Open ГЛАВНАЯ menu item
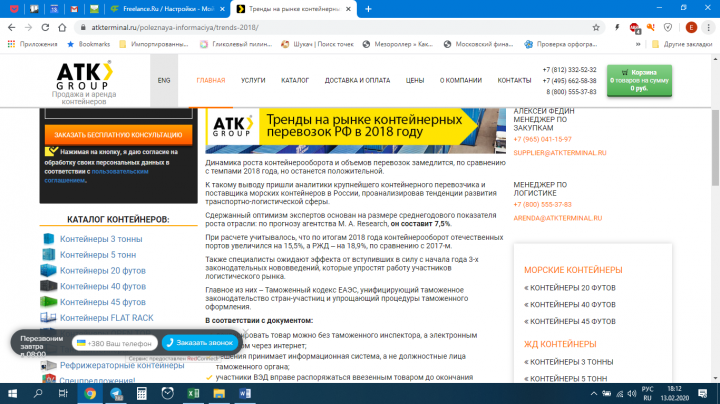This screenshot has height=404, width=720. coord(211,80)
